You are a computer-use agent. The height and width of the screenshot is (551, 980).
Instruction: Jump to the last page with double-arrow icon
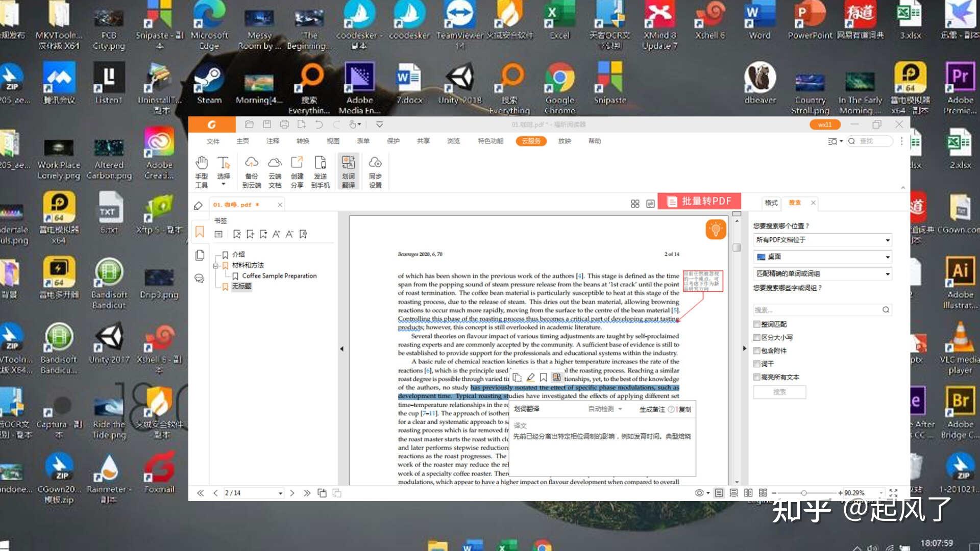307,493
